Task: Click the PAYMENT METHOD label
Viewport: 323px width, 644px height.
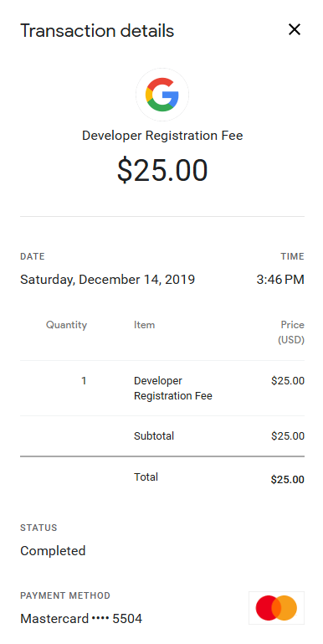Action: 65,595
